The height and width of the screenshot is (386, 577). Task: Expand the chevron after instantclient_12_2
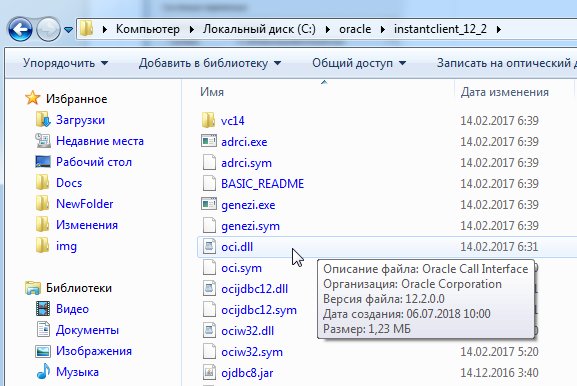499,29
